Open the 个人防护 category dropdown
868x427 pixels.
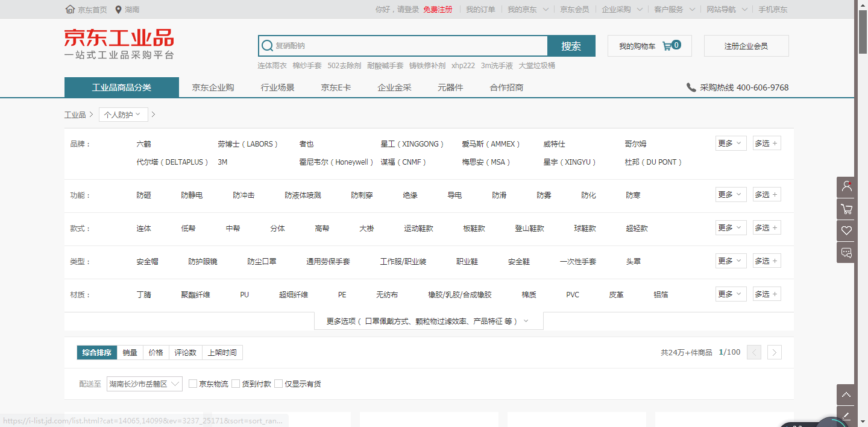pyautogui.click(x=123, y=115)
